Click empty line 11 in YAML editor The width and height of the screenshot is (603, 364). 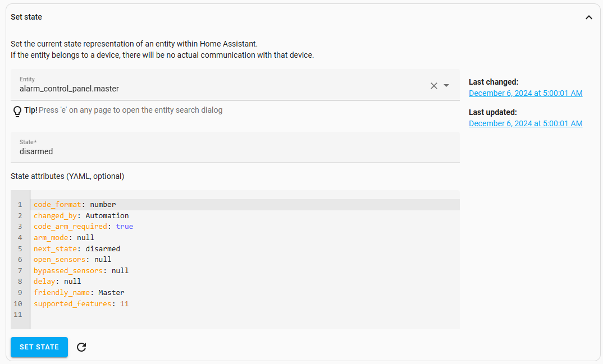[168, 315]
